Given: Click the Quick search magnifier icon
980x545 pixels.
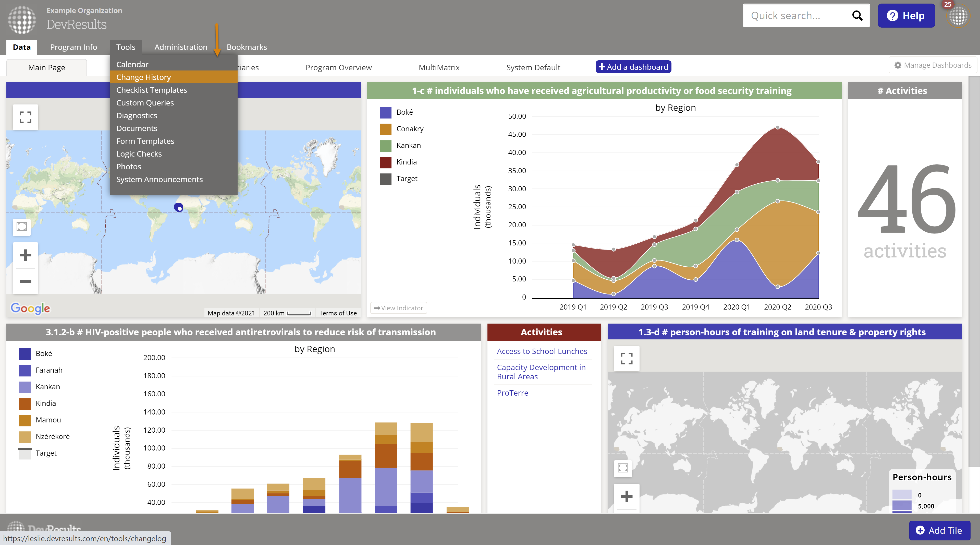Looking at the screenshot, I should pos(857,16).
